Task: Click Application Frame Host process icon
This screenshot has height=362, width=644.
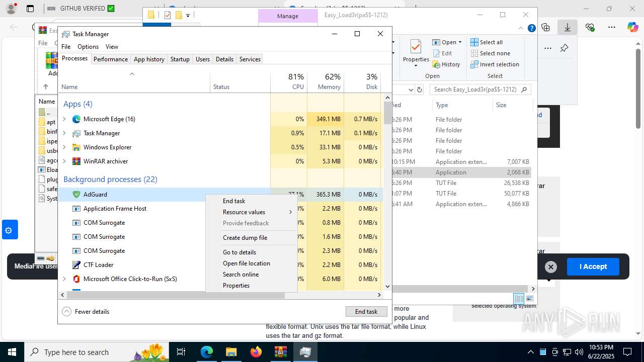Action: pos(76,209)
